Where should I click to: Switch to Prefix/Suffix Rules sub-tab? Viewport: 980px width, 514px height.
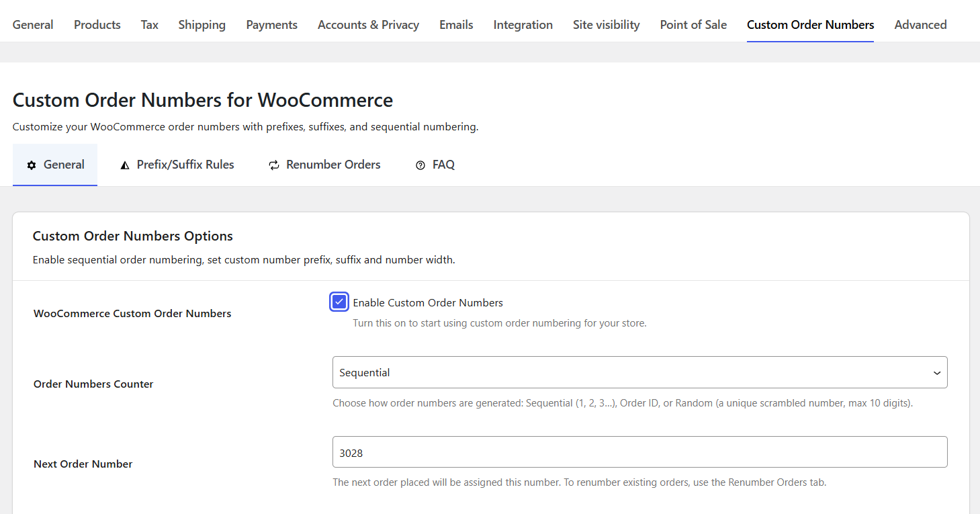pyautogui.click(x=177, y=165)
